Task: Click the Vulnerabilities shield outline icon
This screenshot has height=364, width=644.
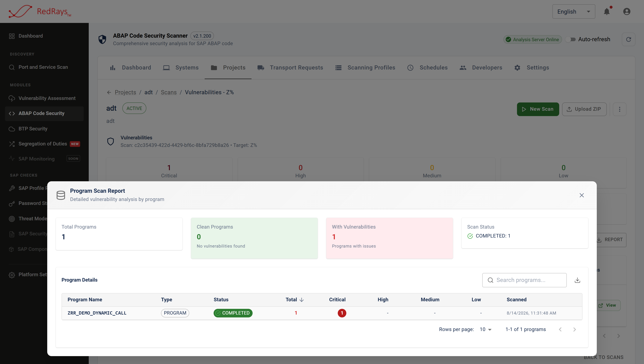Action: pyautogui.click(x=111, y=142)
